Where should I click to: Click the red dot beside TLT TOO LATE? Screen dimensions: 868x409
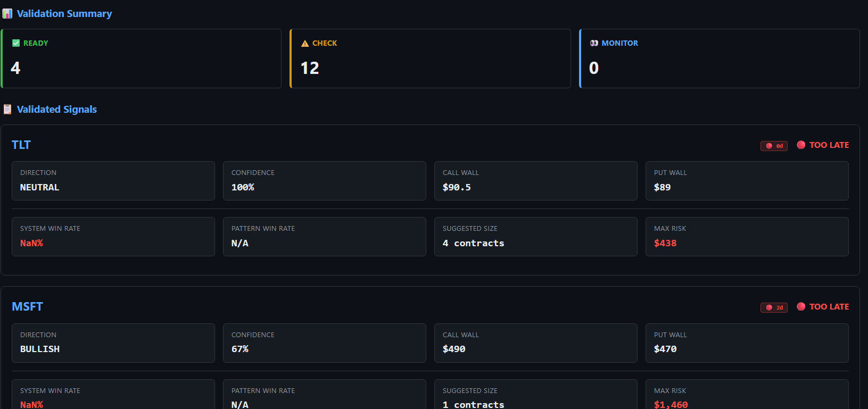click(801, 145)
